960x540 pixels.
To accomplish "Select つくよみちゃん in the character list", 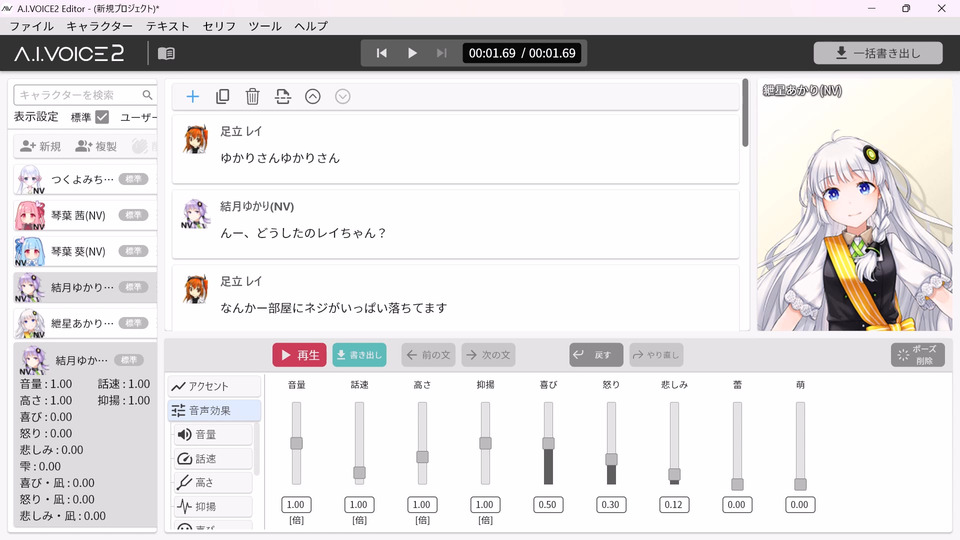I will (85, 179).
